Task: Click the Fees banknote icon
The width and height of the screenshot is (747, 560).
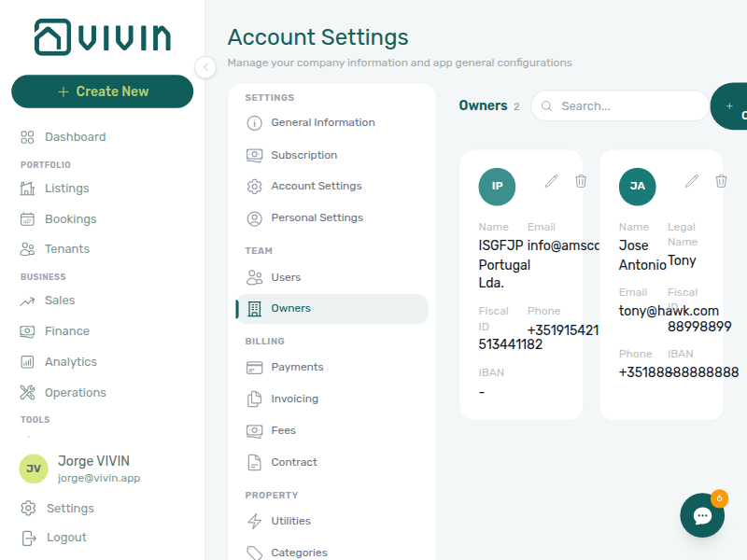Action: (254, 431)
